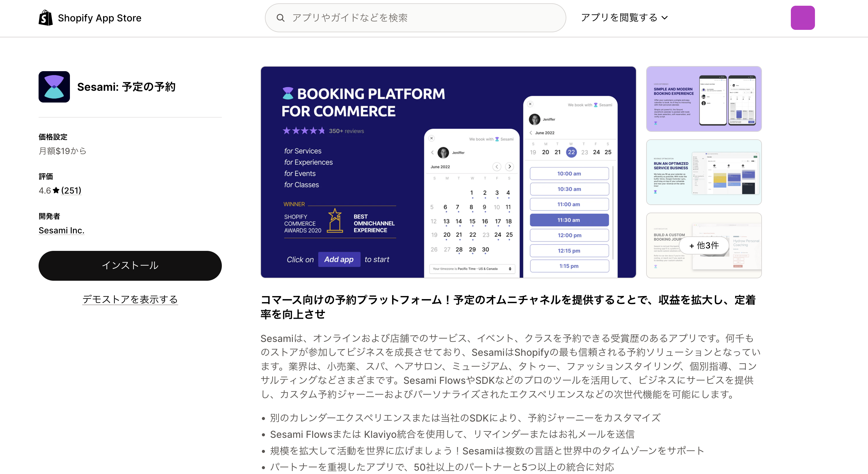Open the main Booking Platform hero image
868x474 pixels.
coord(448,172)
